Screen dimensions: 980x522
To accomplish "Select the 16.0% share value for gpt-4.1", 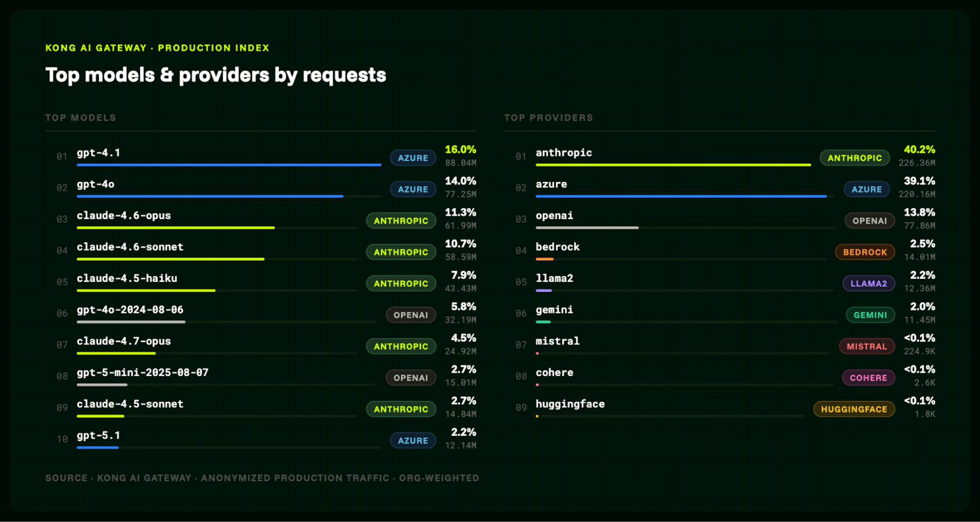I will click(461, 149).
